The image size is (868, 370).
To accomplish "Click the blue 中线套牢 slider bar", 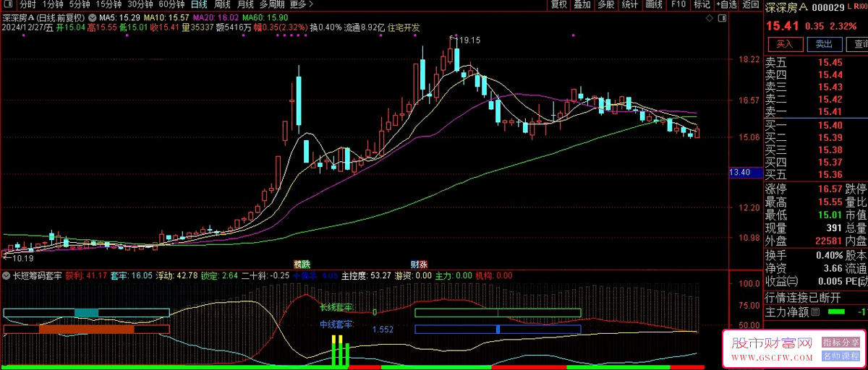I will tap(498, 329).
